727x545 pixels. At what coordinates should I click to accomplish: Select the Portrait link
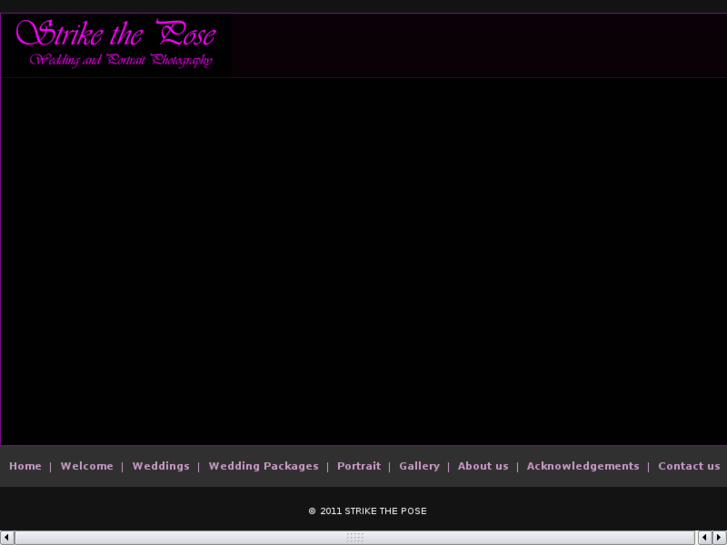pyautogui.click(x=359, y=466)
